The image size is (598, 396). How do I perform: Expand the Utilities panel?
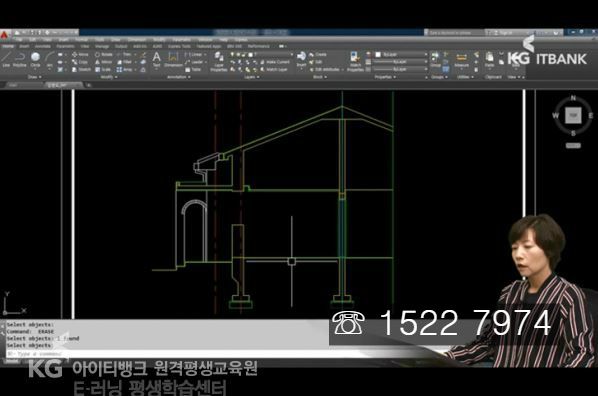465,77
